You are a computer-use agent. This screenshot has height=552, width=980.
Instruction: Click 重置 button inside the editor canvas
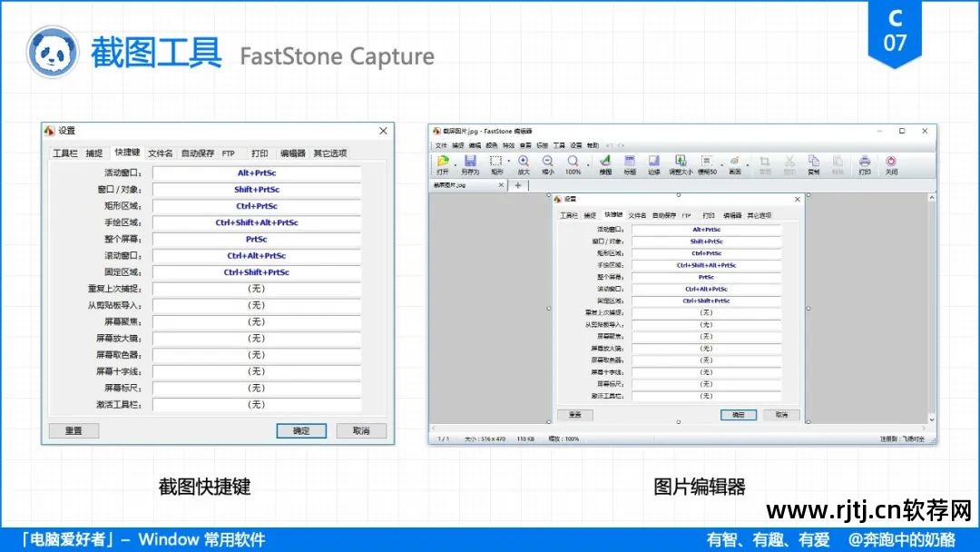coord(575,415)
